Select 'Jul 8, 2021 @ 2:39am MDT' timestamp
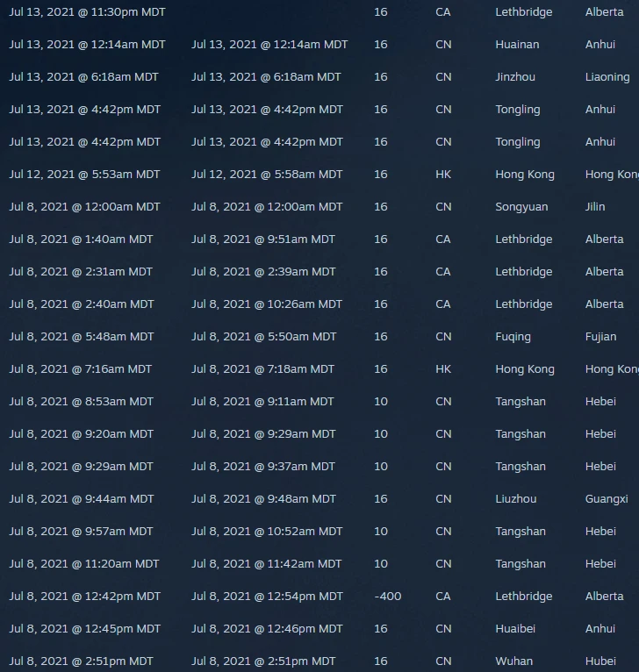639x672 pixels. [263, 272]
